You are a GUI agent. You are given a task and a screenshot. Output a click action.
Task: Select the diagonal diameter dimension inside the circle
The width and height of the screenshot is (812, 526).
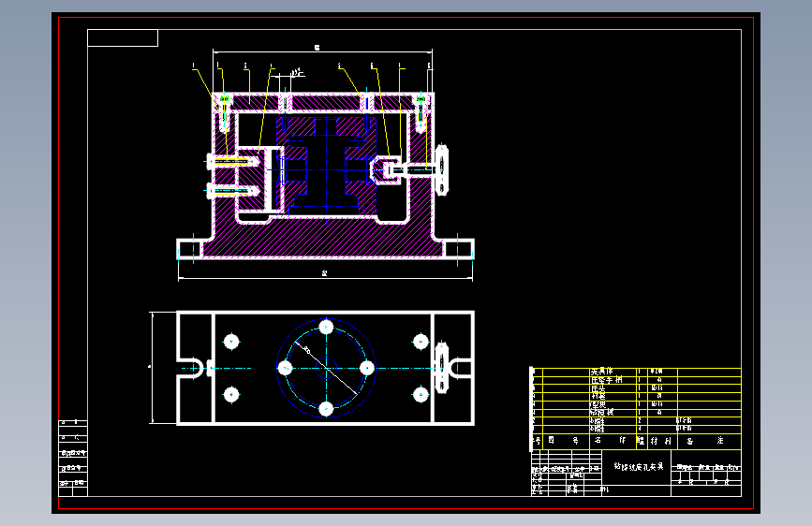(326, 368)
